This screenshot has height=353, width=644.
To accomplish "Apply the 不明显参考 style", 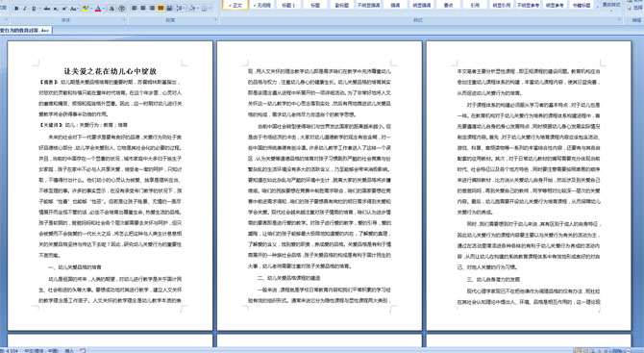I will click(529, 5).
